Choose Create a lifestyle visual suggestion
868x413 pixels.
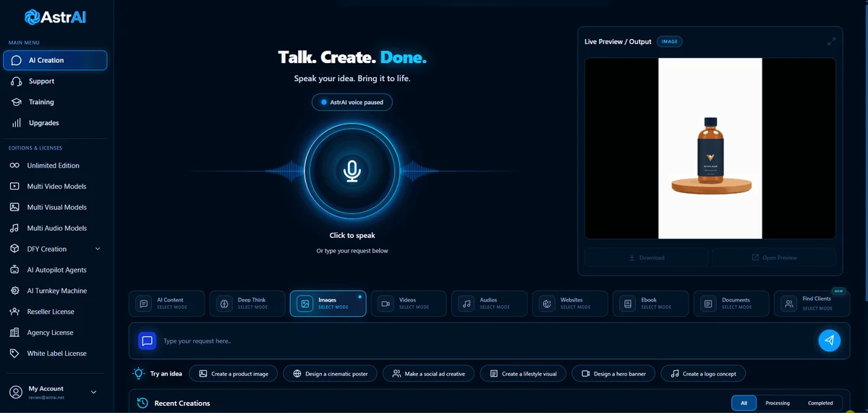[x=523, y=374]
